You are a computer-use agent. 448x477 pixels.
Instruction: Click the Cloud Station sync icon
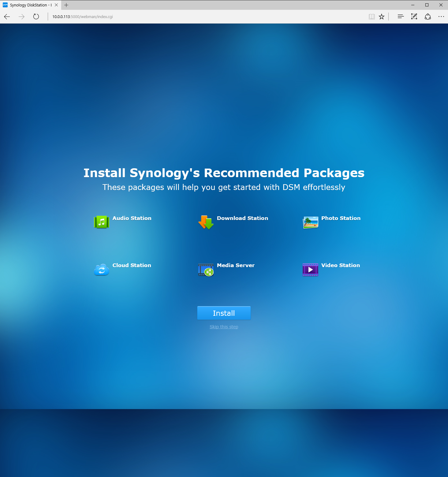click(x=101, y=270)
